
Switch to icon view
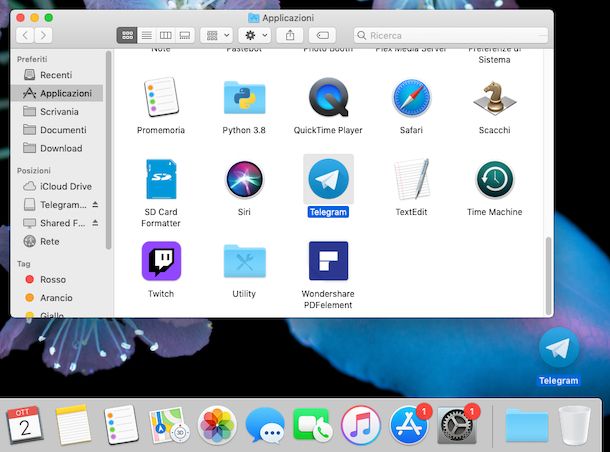(127, 35)
